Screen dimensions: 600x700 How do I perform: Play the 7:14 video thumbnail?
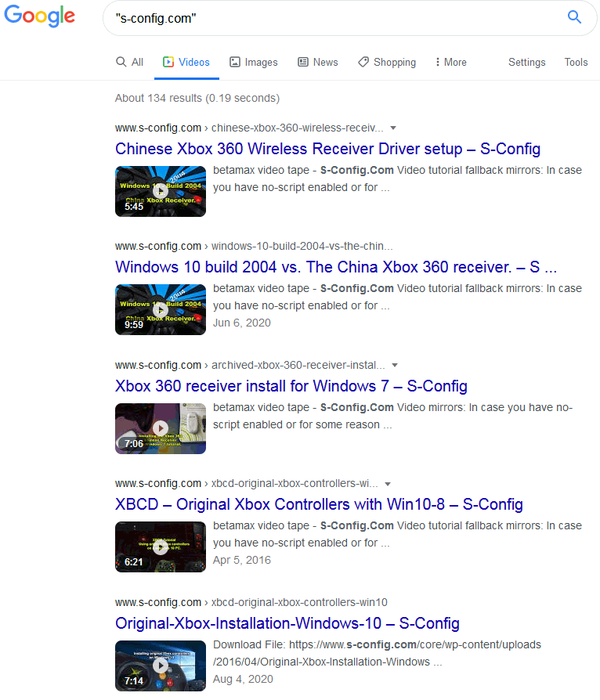point(161,666)
